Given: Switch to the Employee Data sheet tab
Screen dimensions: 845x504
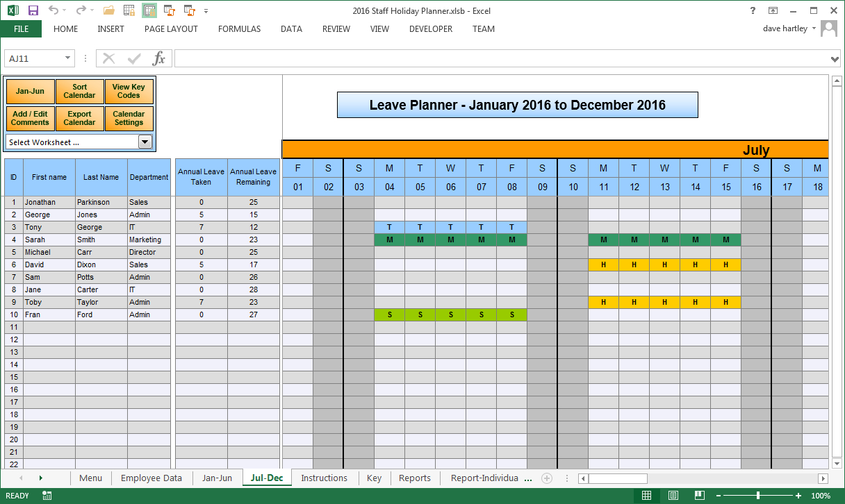Looking at the screenshot, I should coord(151,478).
